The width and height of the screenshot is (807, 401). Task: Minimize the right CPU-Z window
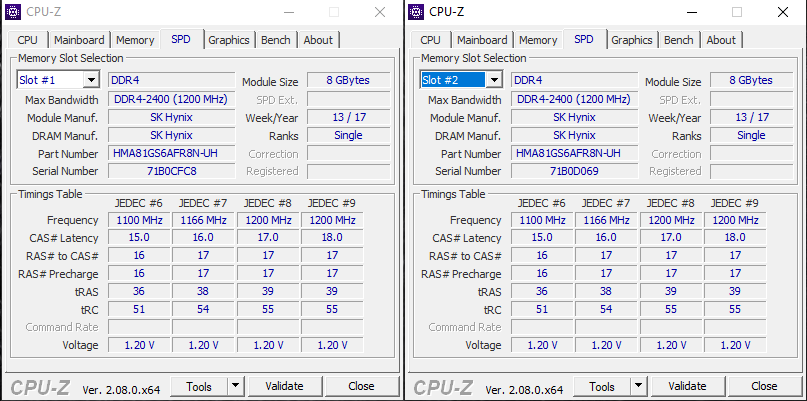691,12
